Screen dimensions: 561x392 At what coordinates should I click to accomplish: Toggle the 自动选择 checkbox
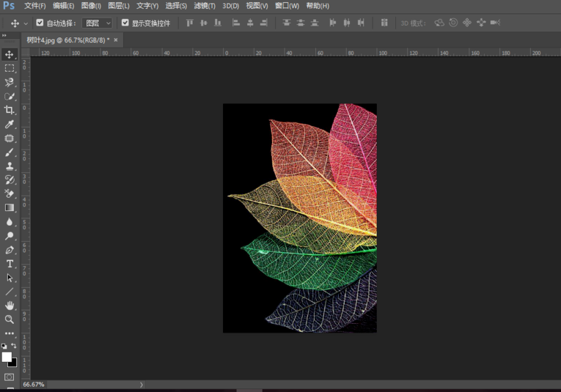tap(40, 23)
